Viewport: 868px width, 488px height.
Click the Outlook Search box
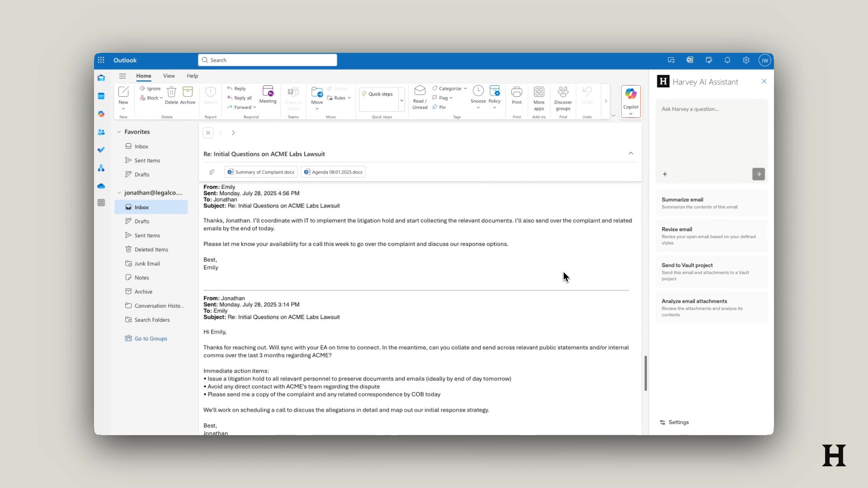pyautogui.click(x=268, y=60)
